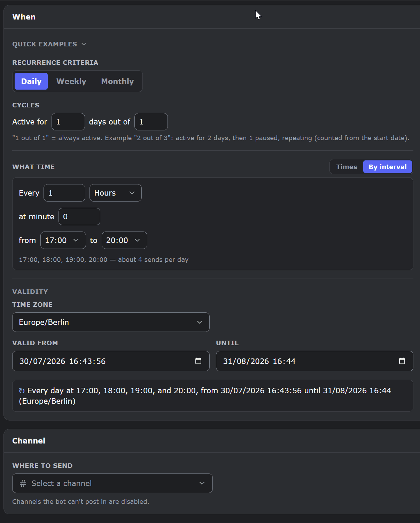Click the 'VALIDITY' heading
420x523 pixels.
pyautogui.click(x=30, y=292)
